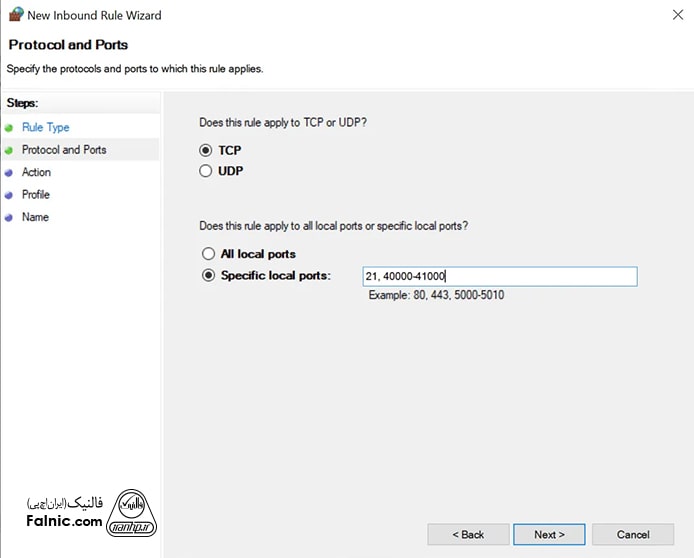Click the firewall wizard icon in title bar
694x558 pixels.
click(14, 15)
